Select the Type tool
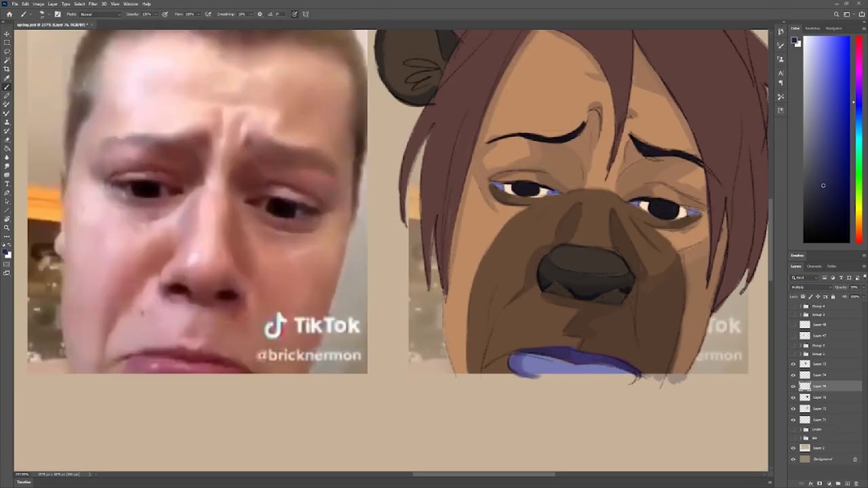Screen dimensions: 868x488 tap(7, 184)
